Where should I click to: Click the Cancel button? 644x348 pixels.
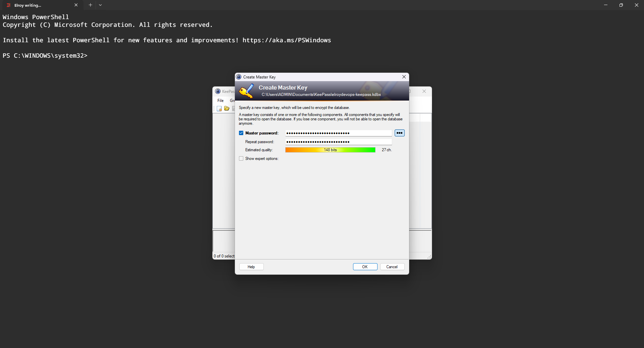[392, 267]
